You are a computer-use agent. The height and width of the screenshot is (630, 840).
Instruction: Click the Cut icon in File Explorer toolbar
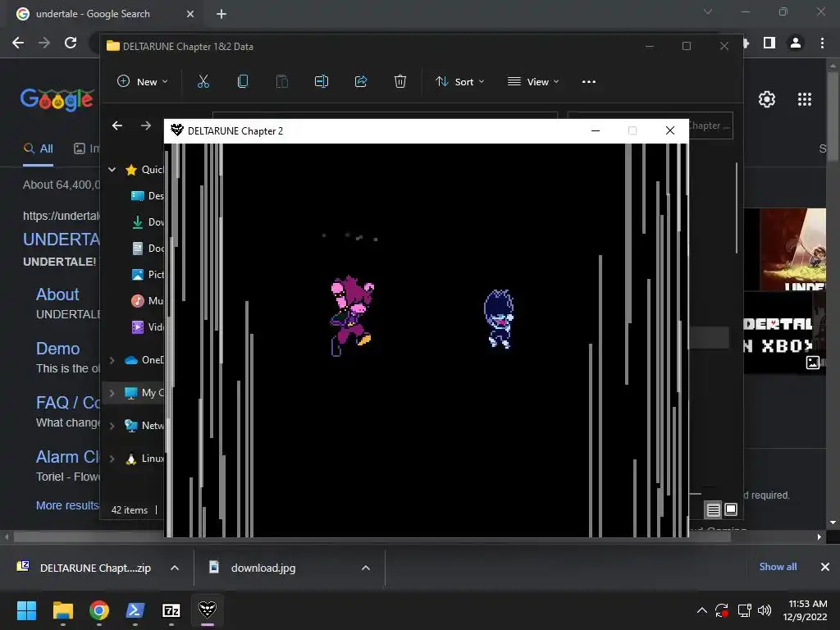coord(203,81)
